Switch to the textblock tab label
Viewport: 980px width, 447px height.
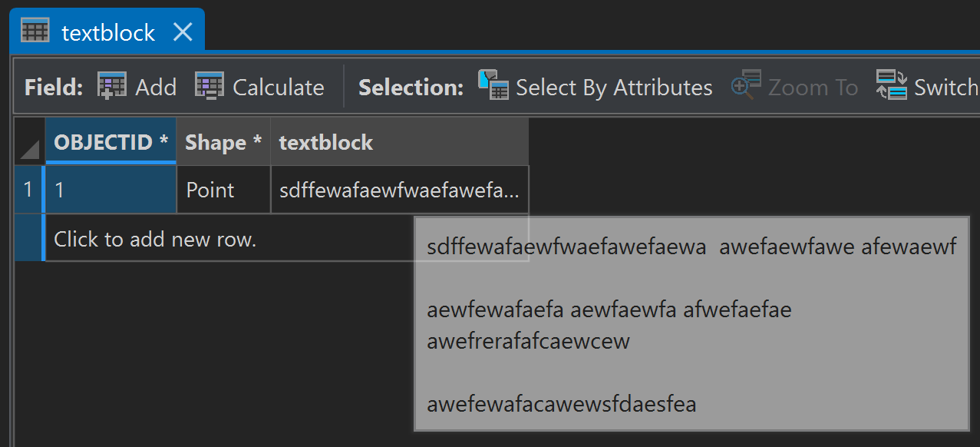tap(108, 33)
